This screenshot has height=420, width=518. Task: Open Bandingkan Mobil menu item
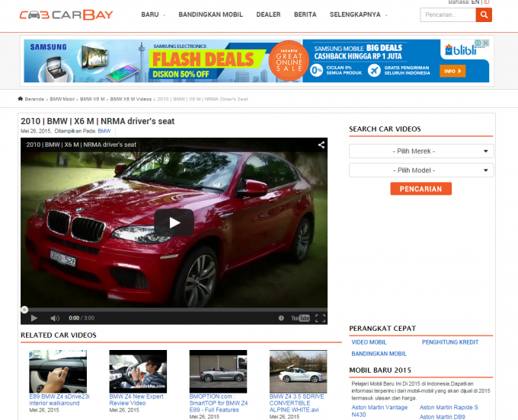210,14
